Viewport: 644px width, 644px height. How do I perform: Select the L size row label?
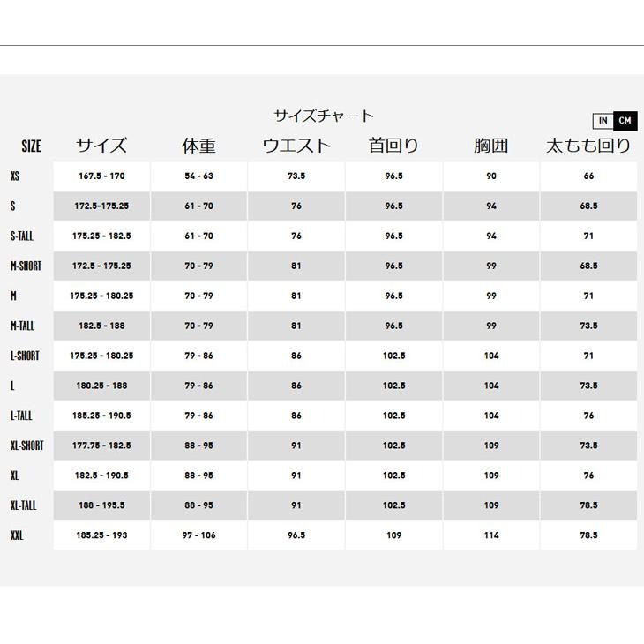pos(12,386)
